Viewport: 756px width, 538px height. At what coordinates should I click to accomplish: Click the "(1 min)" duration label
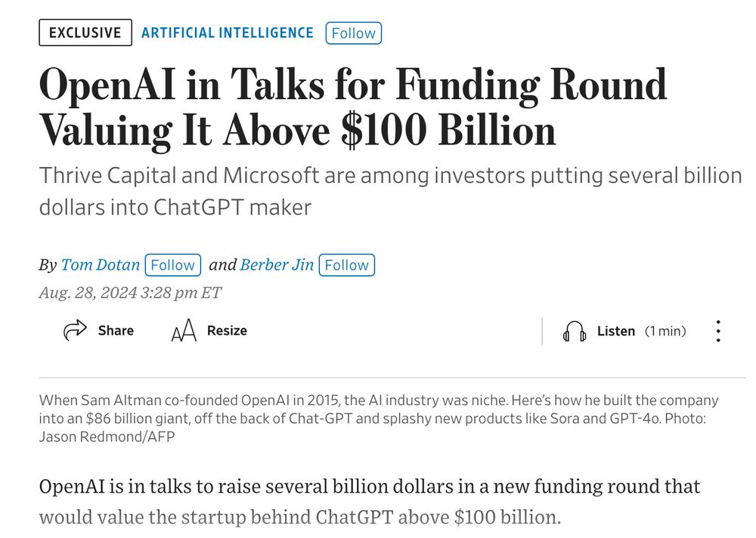(665, 331)
